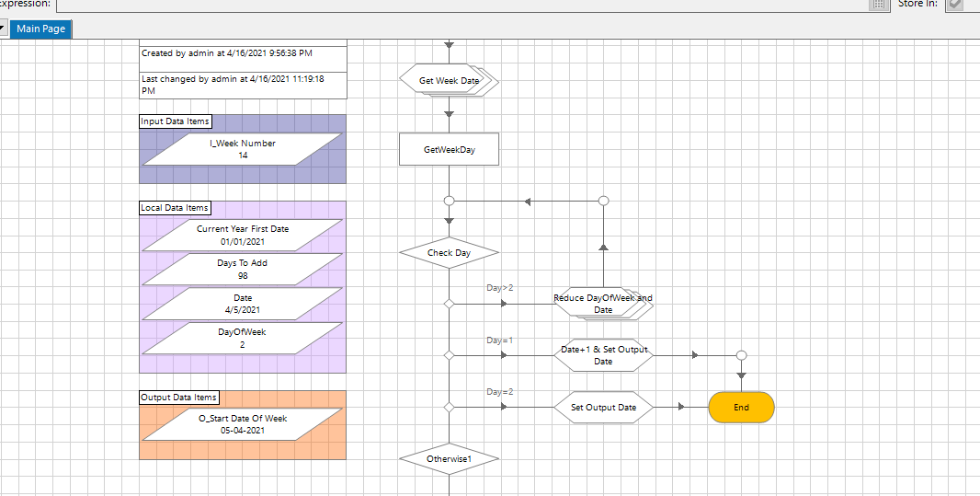Open the page list dropdown arrow
This screenshot has width=980, height=496.
(x=3, y=29)
